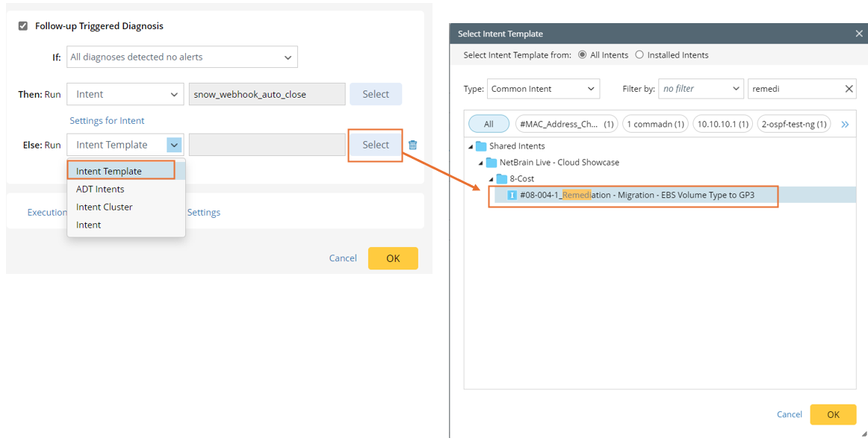The height and width of the screenshot is (441, 868).
Task: Collapse the Shared Intents tree node
Action: 471,146
